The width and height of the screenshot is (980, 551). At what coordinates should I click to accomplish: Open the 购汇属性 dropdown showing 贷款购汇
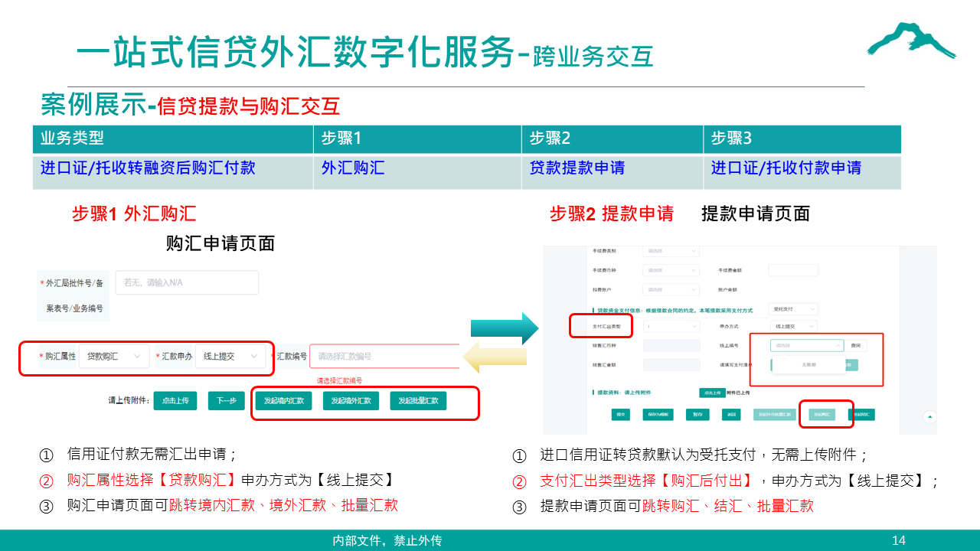click(114, 357)
